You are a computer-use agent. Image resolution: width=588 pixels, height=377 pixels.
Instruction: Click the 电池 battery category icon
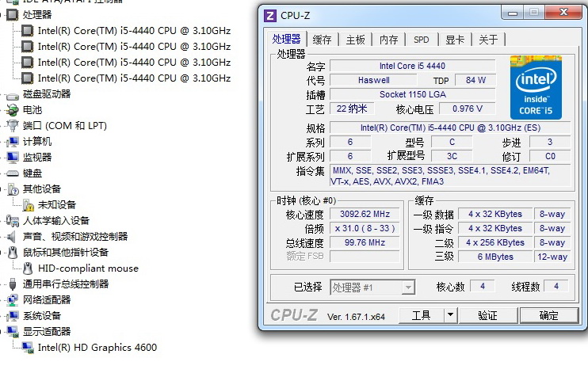(13, 109)
